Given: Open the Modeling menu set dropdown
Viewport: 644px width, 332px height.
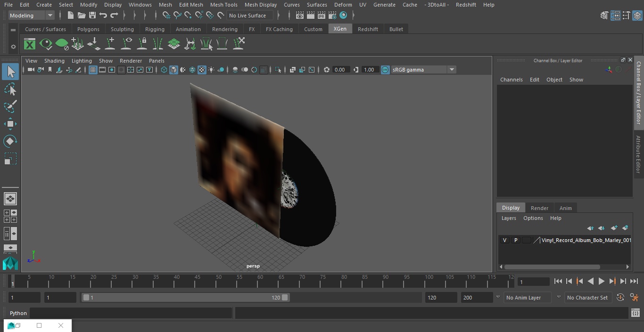Looking at the screenshot, I should [32, 16].
